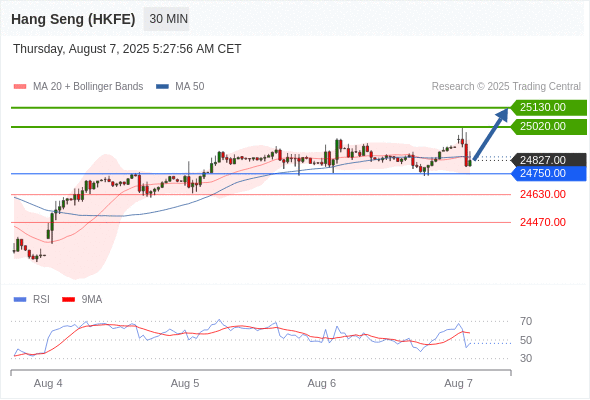Select MA 20 + Bollinger Bands legend label
Viewport: 590px width, 400px height.
point(88,87)
